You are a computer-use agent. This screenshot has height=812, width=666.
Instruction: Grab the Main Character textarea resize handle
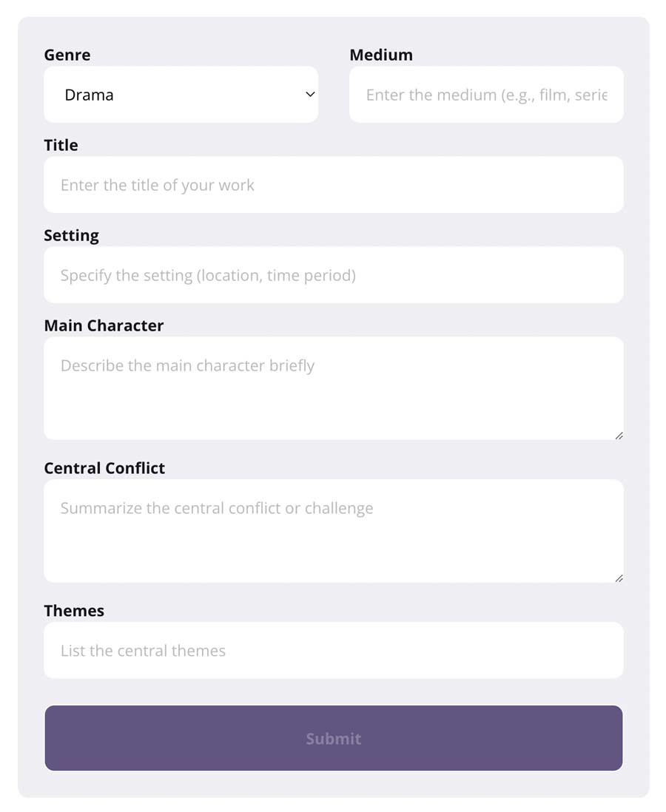[x=619, y=436]
